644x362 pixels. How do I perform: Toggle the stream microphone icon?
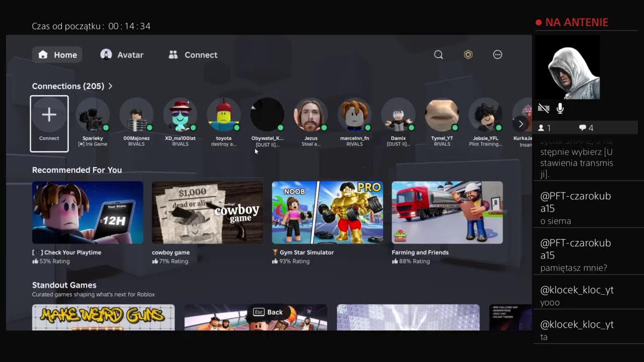click(x=560, y=109)
